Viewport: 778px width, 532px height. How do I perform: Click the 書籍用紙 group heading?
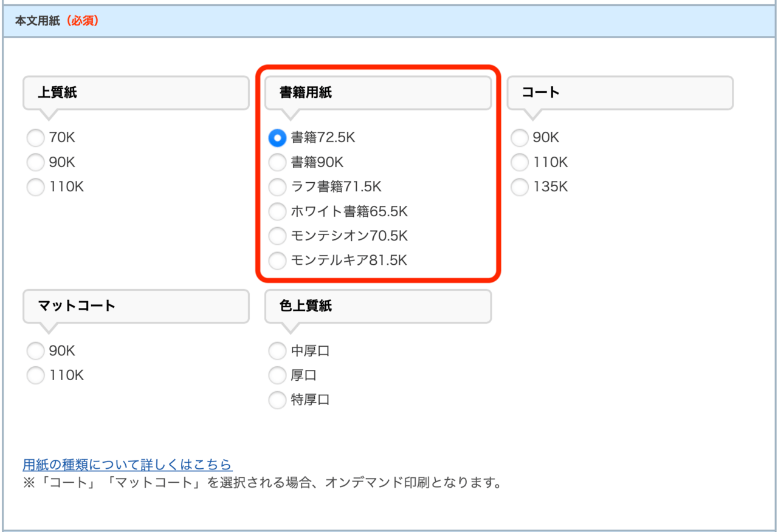377,93
